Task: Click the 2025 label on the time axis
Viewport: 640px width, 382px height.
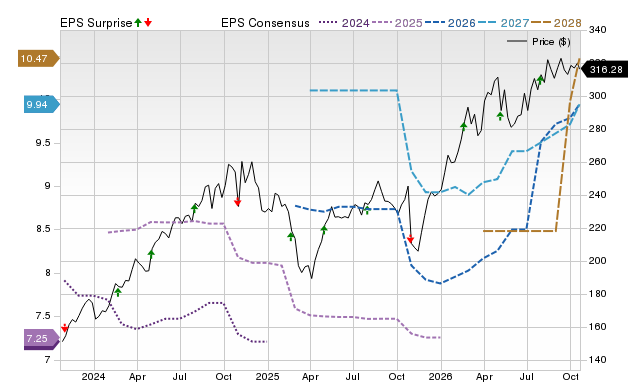Action: point(267,376)
